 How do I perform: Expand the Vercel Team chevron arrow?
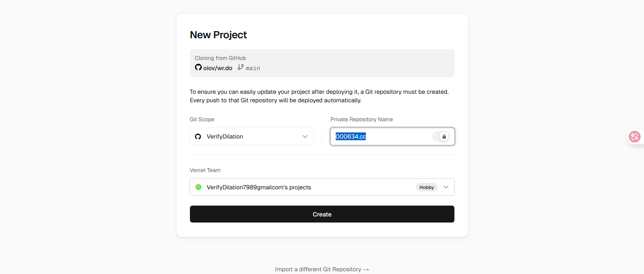pos(446,187)
